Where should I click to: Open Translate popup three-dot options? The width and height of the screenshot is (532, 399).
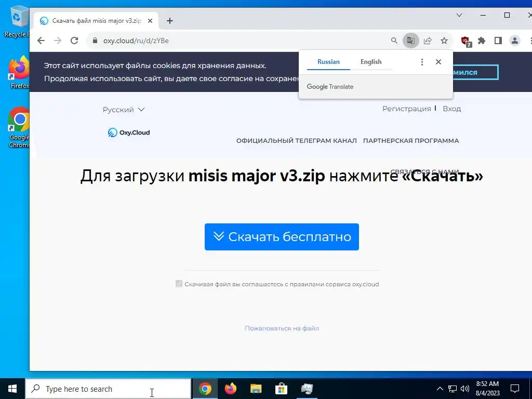(422, 62)
